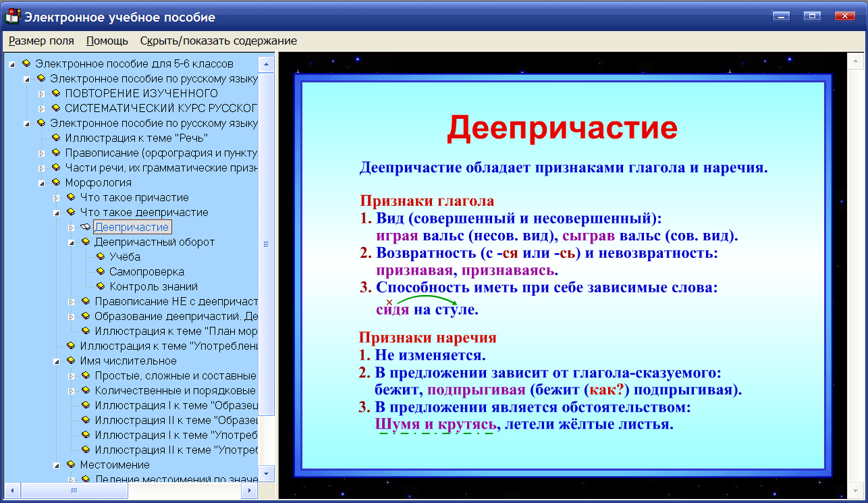Click the book icon beside "Иллюстрация к теме "Речь""

pos(57,138)
